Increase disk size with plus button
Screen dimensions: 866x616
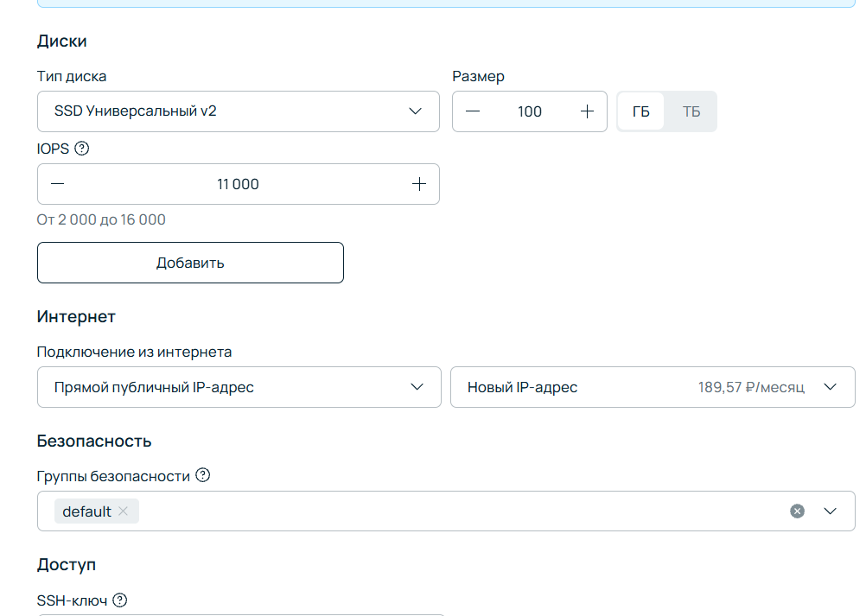coord(587,111)
